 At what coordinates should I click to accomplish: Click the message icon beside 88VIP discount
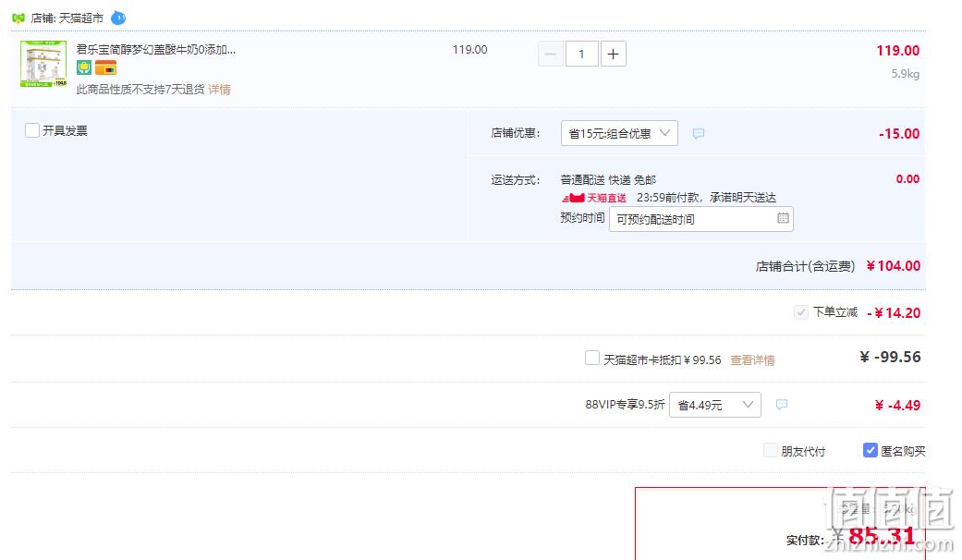tap(782, 404)
